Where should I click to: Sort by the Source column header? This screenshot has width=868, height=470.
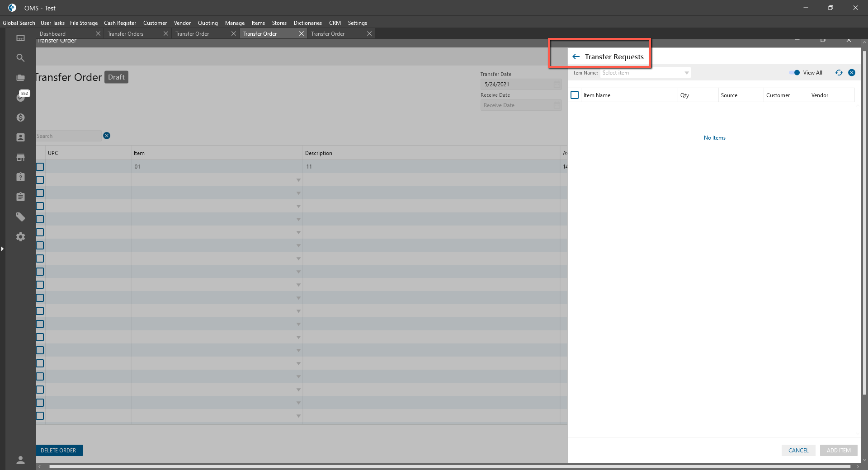point(741,95)
